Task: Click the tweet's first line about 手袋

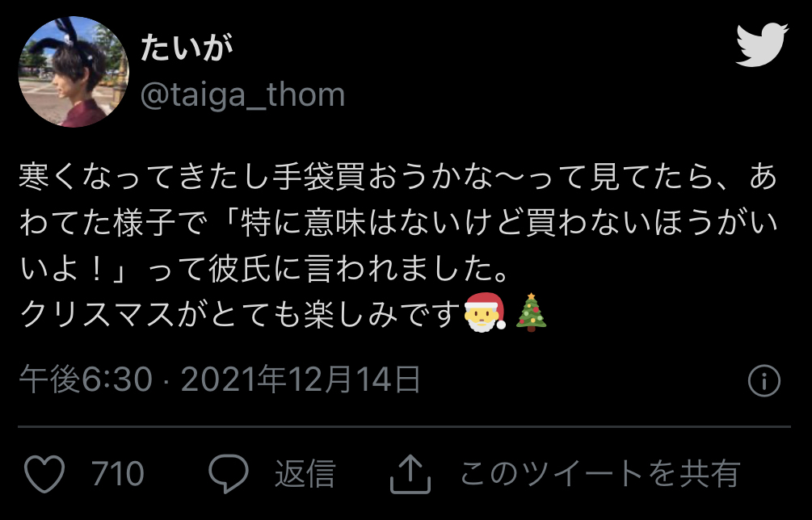Action: [398, 177]
